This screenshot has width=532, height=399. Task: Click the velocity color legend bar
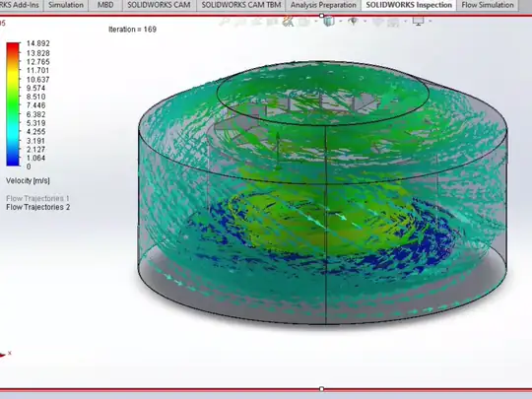click(x=13, y=104)
